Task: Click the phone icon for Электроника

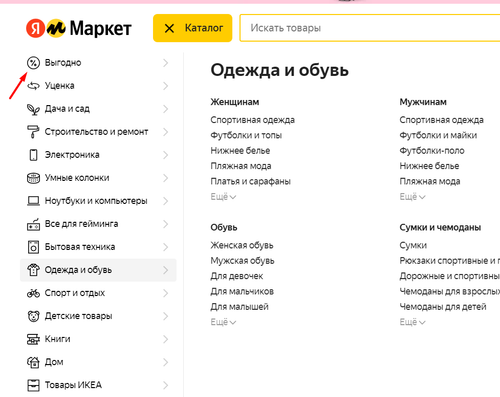Action: [33, 155]
